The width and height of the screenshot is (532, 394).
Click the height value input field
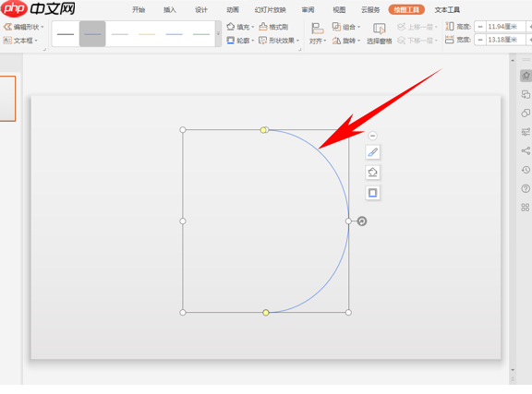(505, 27)
